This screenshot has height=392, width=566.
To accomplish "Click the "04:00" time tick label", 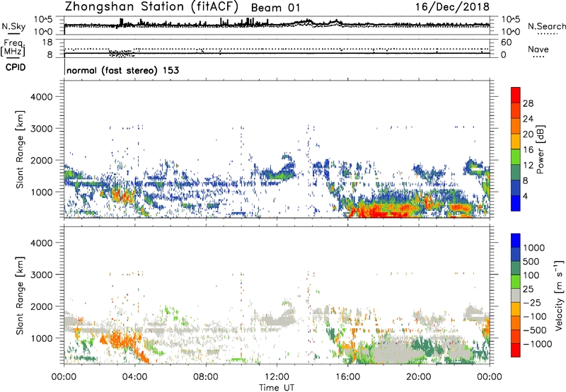I will pyautogui.click(x=134, y=377).
